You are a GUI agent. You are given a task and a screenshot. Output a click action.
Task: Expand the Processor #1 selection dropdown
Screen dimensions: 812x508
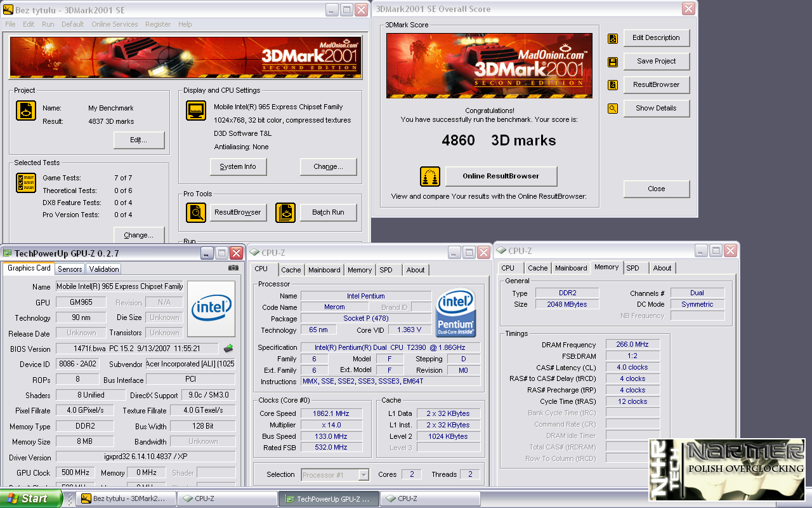[363, 475]
